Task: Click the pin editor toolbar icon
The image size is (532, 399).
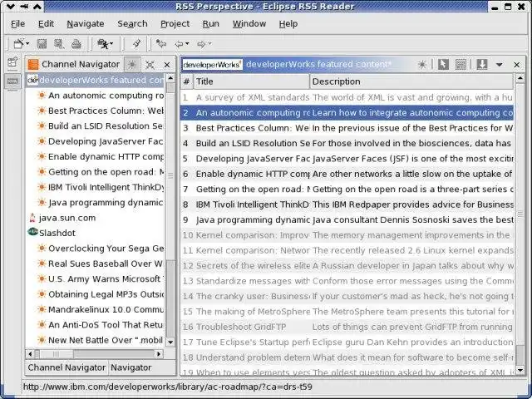Action: [x=136, y=43]
